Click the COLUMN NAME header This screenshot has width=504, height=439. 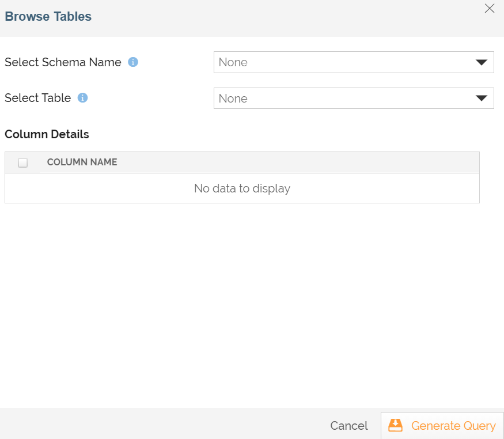coord(82,162)
